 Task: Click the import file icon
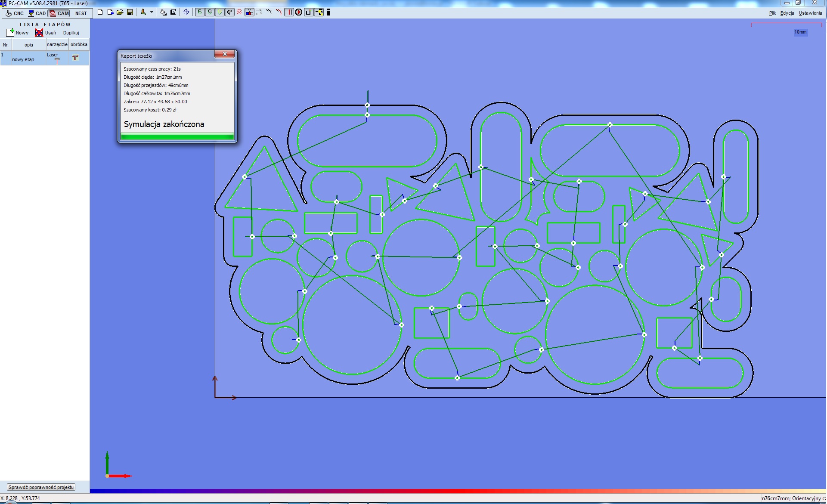110,12
